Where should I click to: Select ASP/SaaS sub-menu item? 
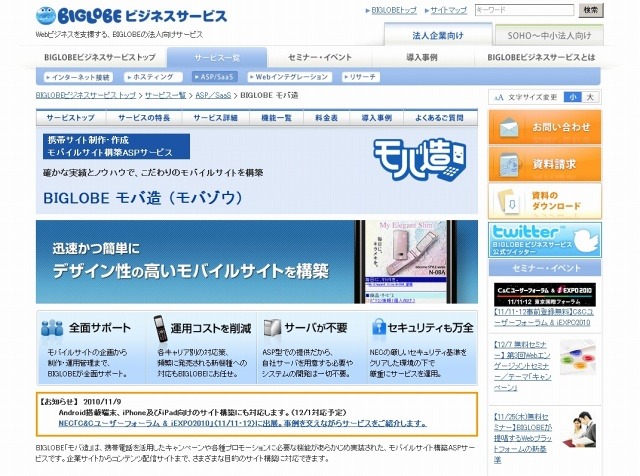(x=214, y=77)
